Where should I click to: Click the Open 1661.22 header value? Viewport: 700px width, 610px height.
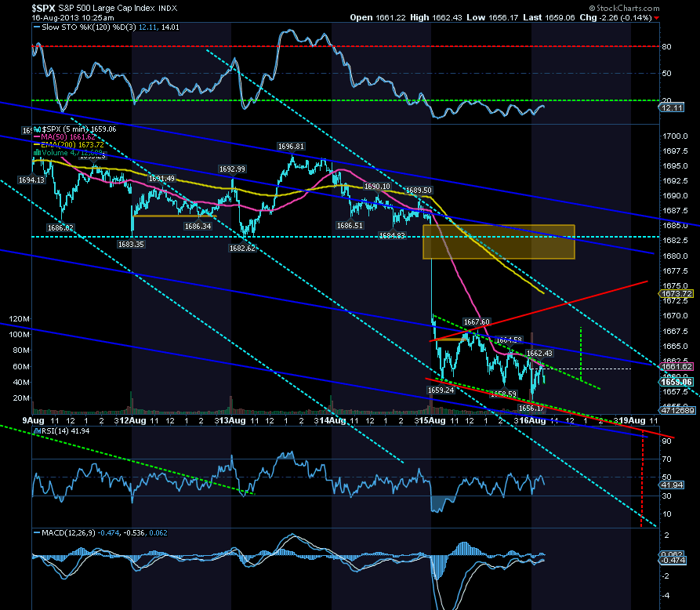[378, 17]
